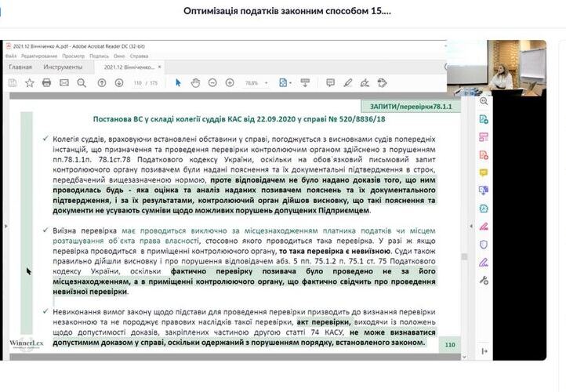Open Organize Pages tool in right pane
This screenshot has height=392, width=566.
[484, 137]
